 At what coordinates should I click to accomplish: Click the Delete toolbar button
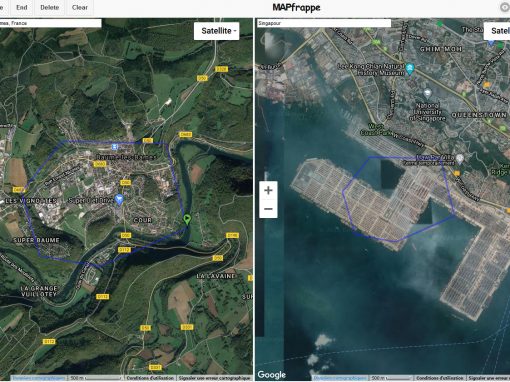tap(50, 7)
